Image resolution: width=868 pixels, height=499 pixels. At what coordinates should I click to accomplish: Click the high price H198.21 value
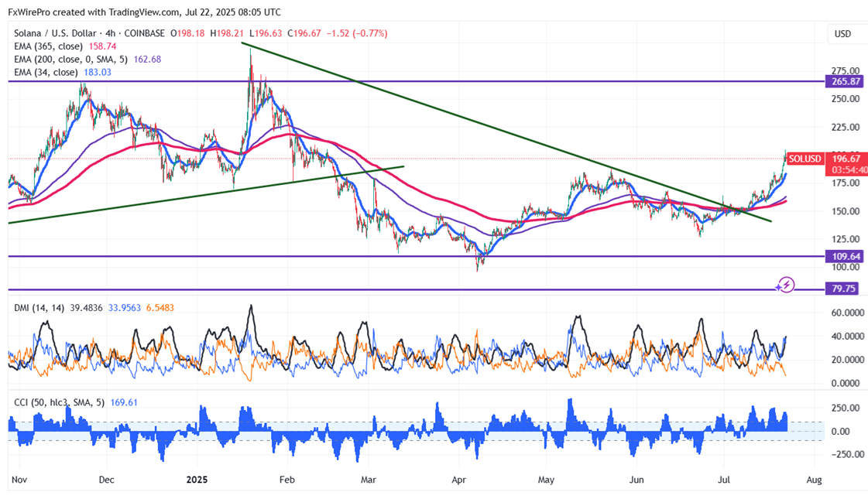coord(227,33)
